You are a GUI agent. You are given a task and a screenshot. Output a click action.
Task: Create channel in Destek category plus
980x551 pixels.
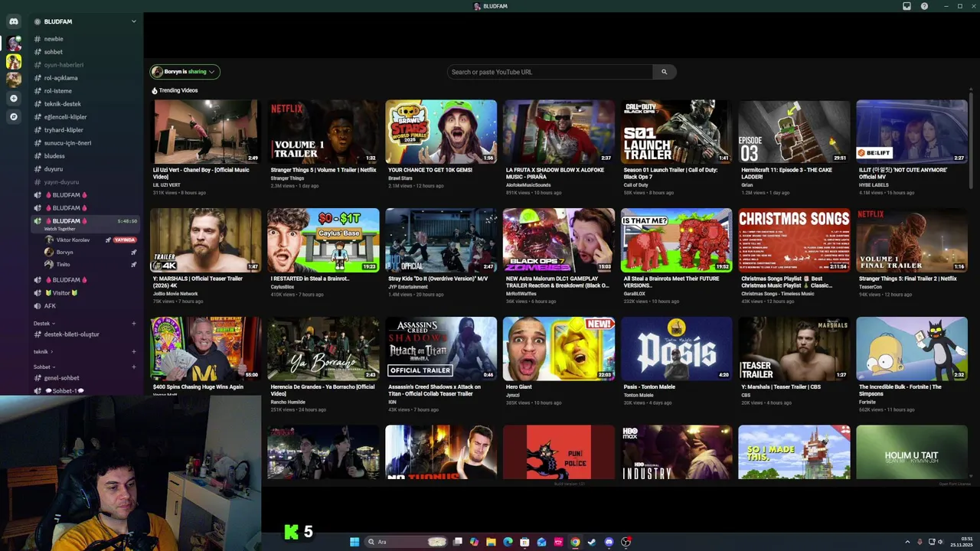click(133, 323)
